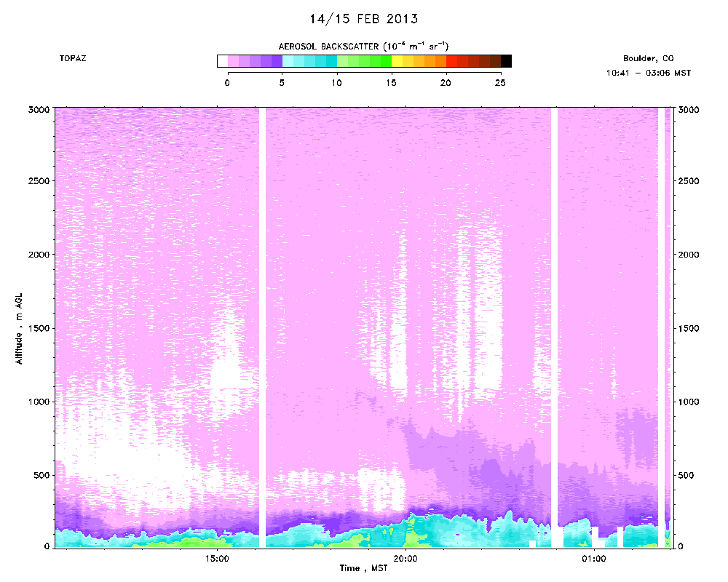Pick the deepest purple swatch before 5
This screenshot has width=728, height=582.
(277, 61)
